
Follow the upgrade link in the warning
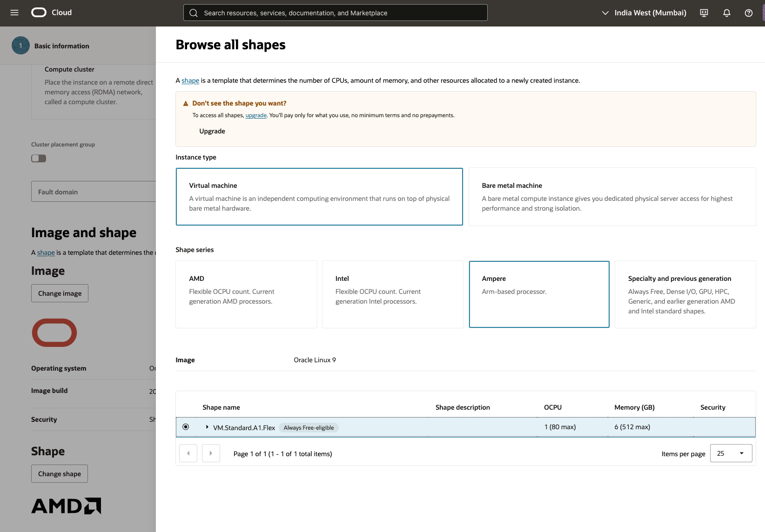256,115
